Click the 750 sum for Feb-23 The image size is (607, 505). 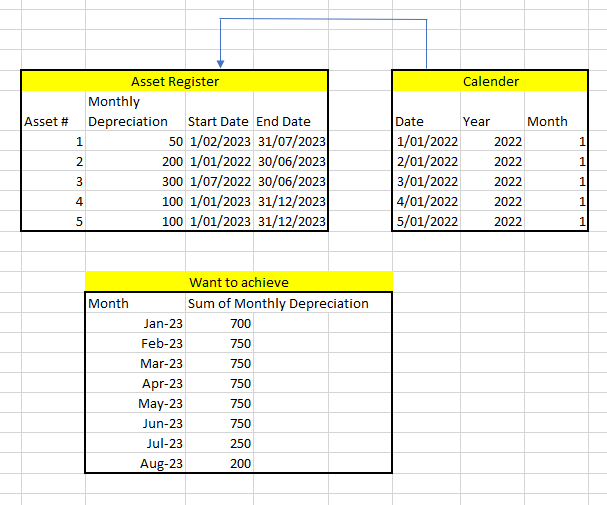tap(219, 343)
